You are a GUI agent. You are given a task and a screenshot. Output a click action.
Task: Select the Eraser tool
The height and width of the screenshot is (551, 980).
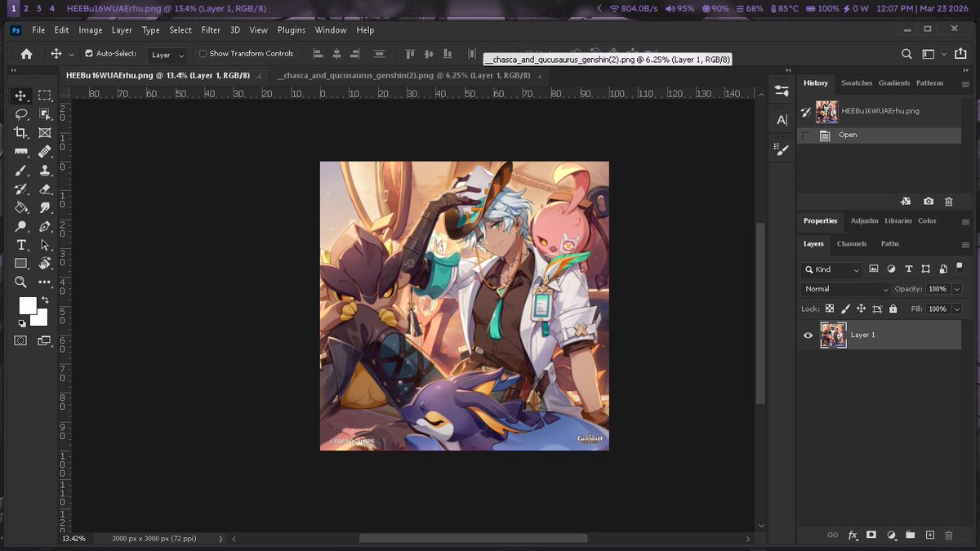coord(45,189)
